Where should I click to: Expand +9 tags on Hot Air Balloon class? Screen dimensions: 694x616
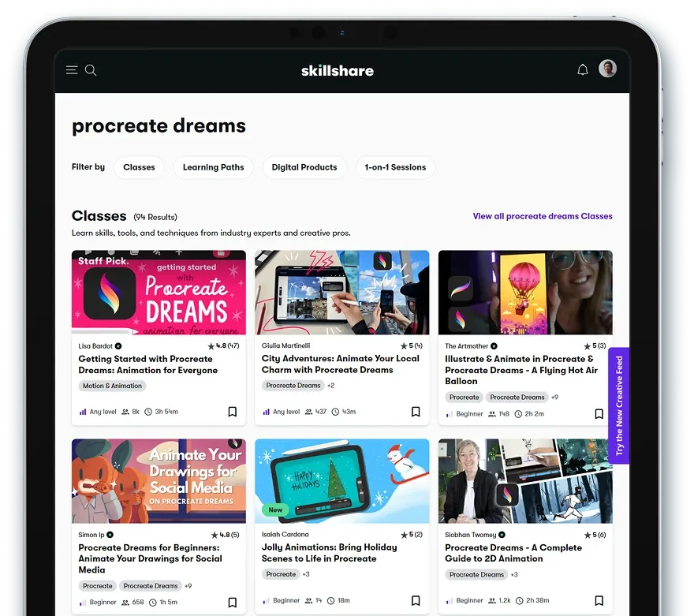click(554, 398)
